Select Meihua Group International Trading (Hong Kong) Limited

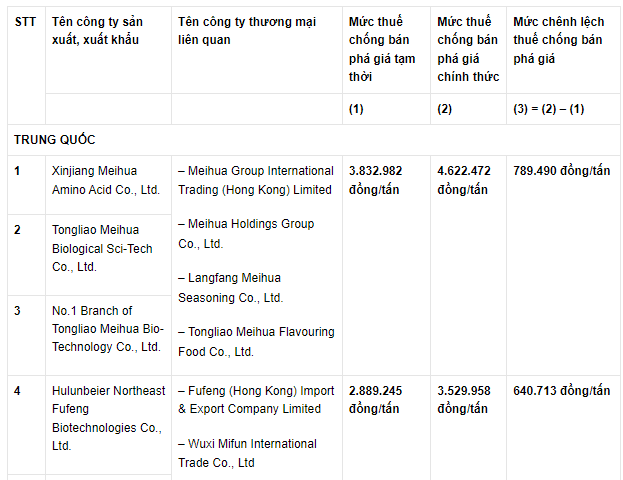point(255,180)
